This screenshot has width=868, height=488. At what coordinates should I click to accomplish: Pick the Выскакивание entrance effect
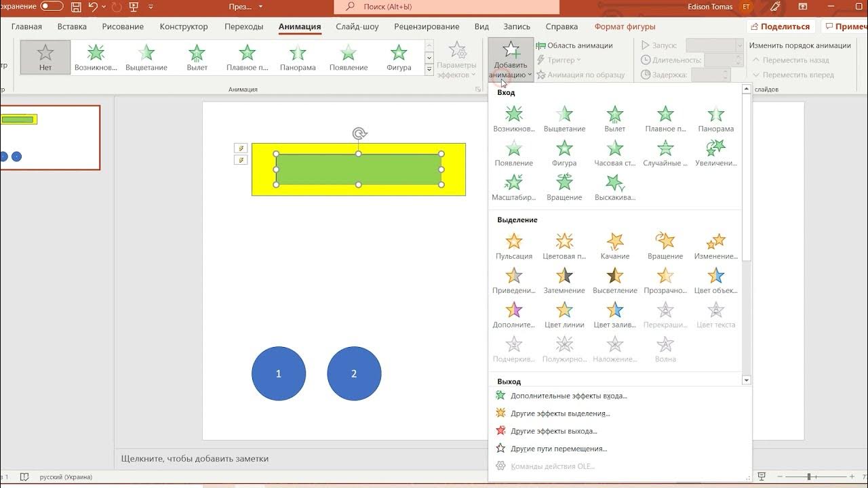tap(615, 188)
